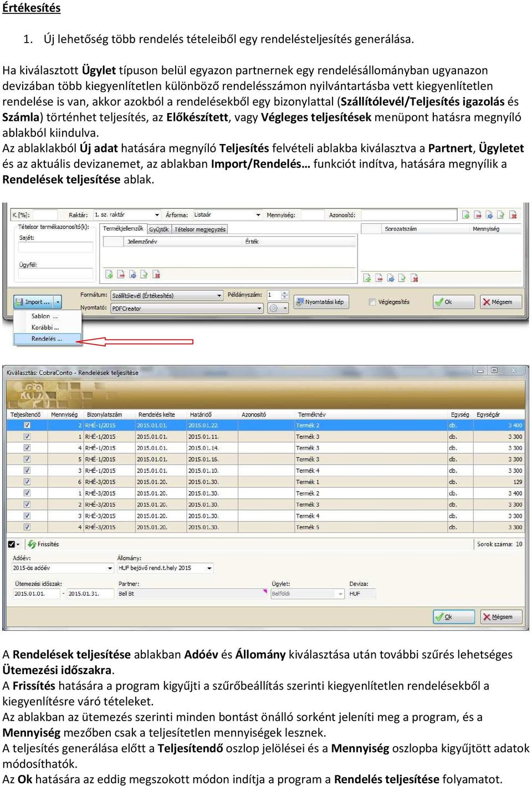The width and height of the screenshot is (532, 786).
Task: Open the Ügylet Belföldi dropdown
Action: (340, 594)
